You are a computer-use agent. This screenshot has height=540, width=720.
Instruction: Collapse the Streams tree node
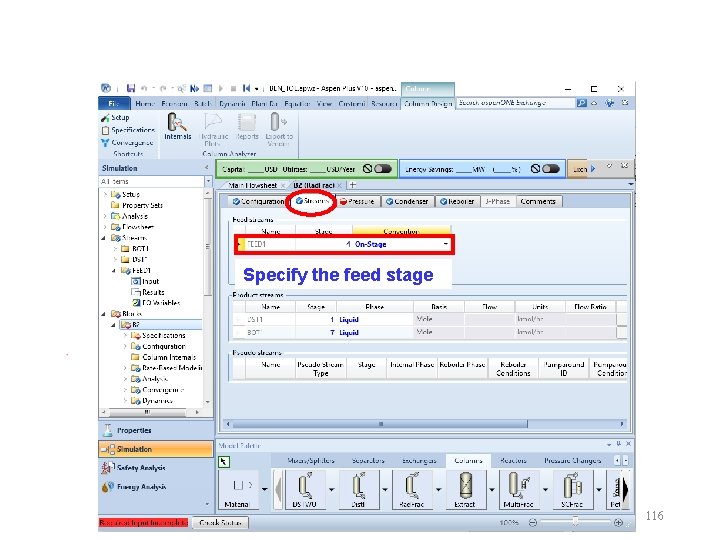103,238
